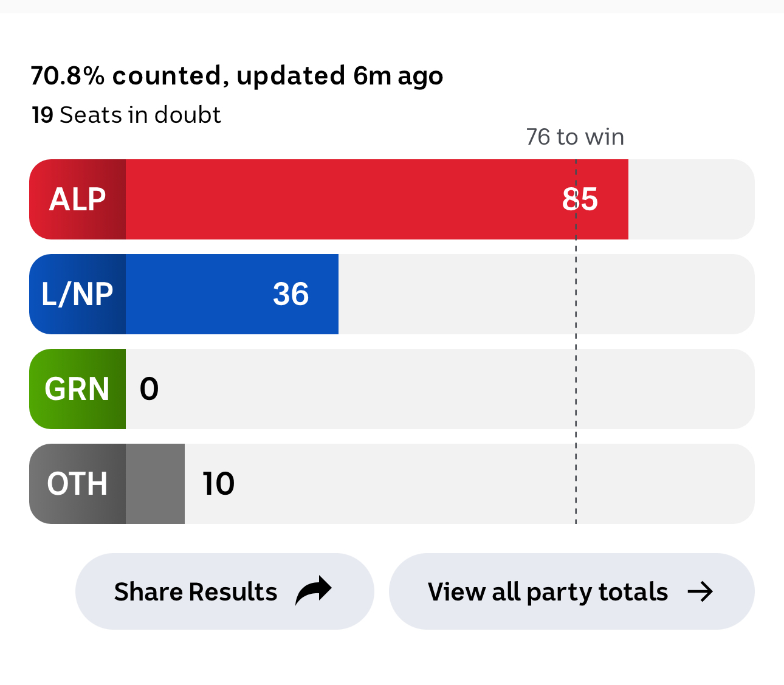
Task: Select the OTH party label
Action: [77, 484]
